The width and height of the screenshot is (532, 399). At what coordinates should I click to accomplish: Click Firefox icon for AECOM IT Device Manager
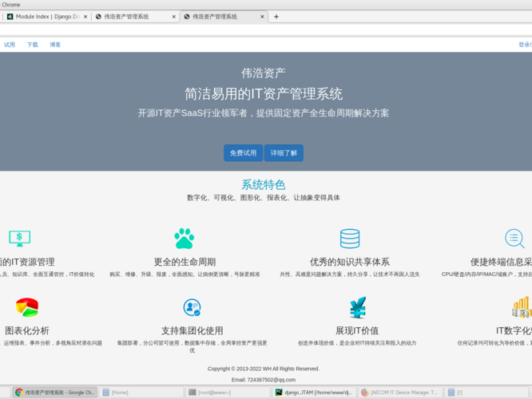tap(365, 393)
